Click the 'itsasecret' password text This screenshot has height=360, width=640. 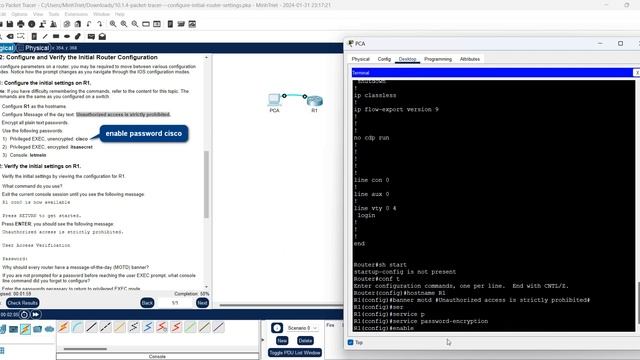click(x=81, y=147)
